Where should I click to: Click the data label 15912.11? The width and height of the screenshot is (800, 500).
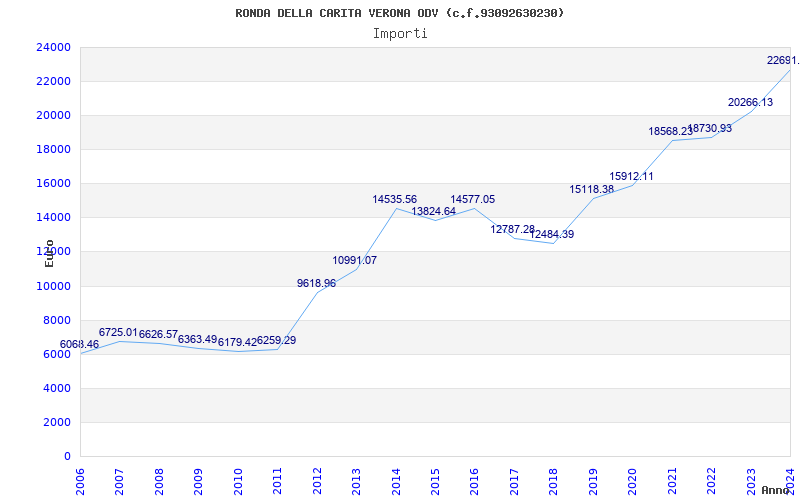[631, 177]
